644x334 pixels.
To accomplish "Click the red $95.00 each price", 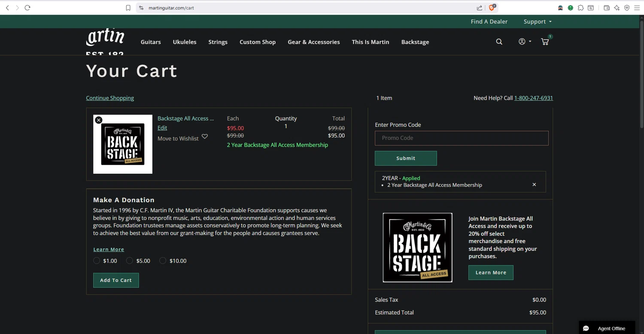I will [235, 128].
